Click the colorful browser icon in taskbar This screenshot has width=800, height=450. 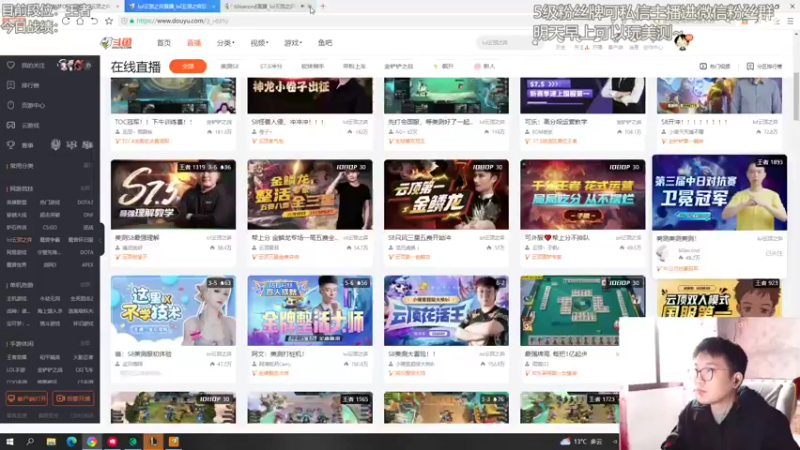coord(92,441)
